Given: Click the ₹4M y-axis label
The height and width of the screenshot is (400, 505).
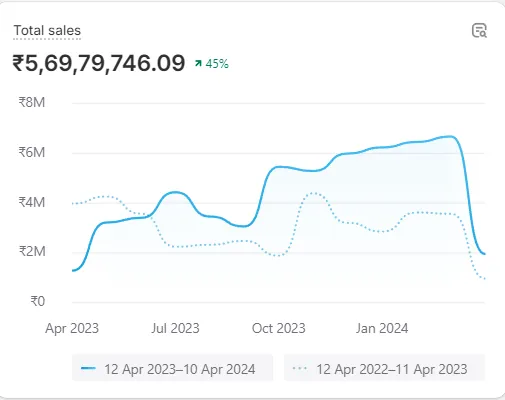Looking at the screenshot, I should [x=32, y=202].
